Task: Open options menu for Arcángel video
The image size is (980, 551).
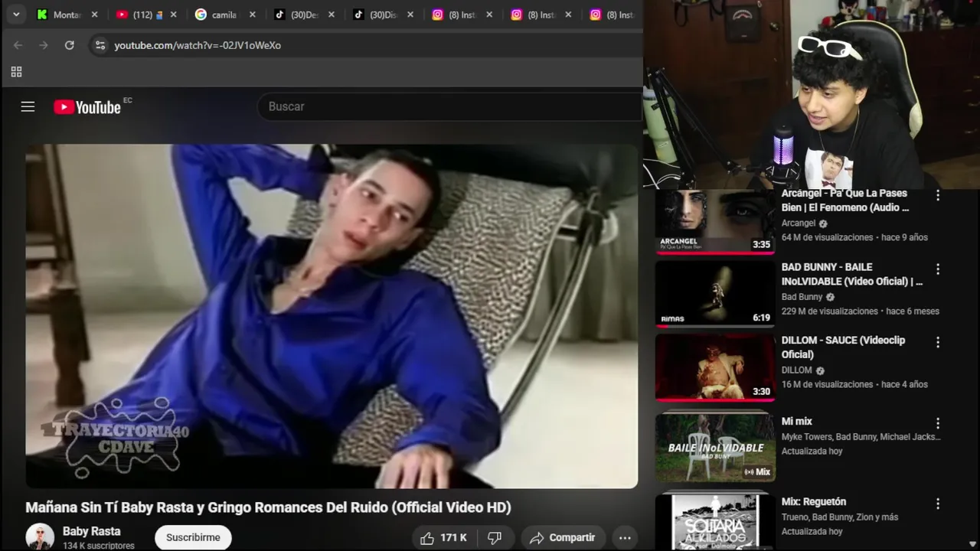Action: tap(938, 195)
